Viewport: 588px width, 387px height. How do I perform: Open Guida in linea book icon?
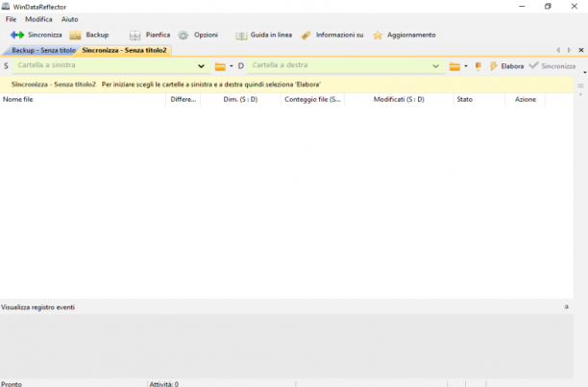coord(241,36)
